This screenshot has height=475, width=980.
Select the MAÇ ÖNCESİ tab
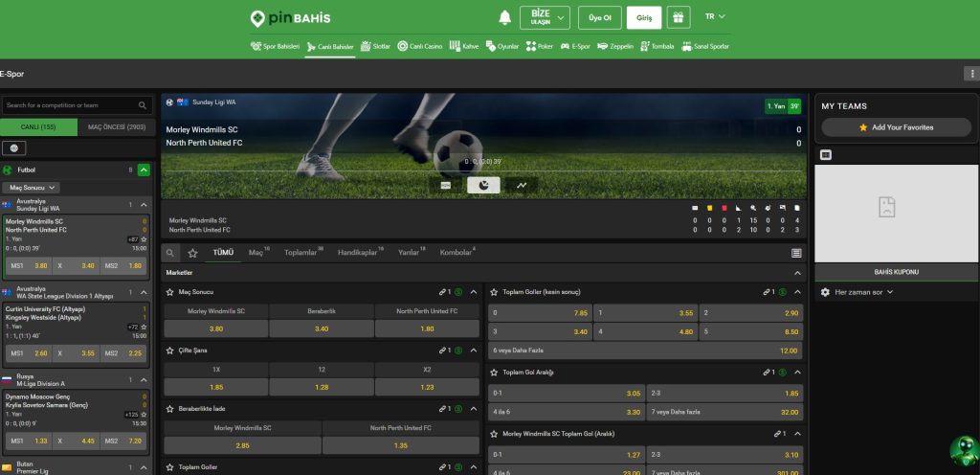(116, 126)
